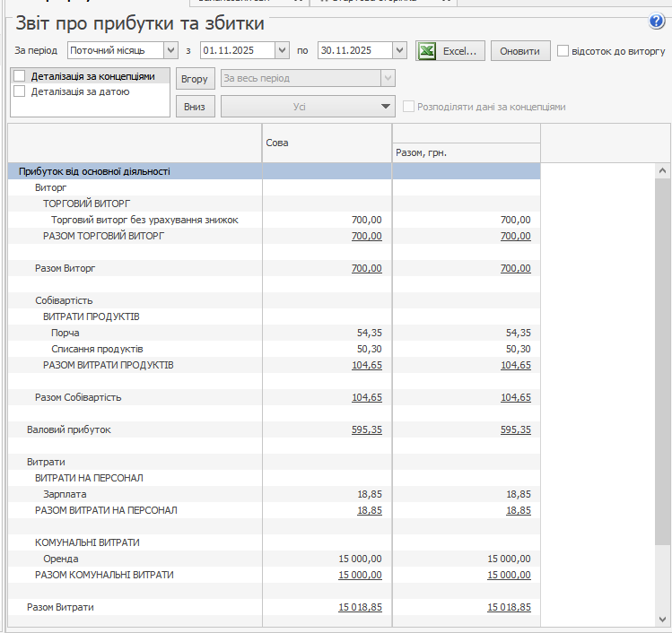Toggle 'Деталізація за датою' checkbox
The height and width of the screenshot is (633, 672).
[x=20, y=91]
